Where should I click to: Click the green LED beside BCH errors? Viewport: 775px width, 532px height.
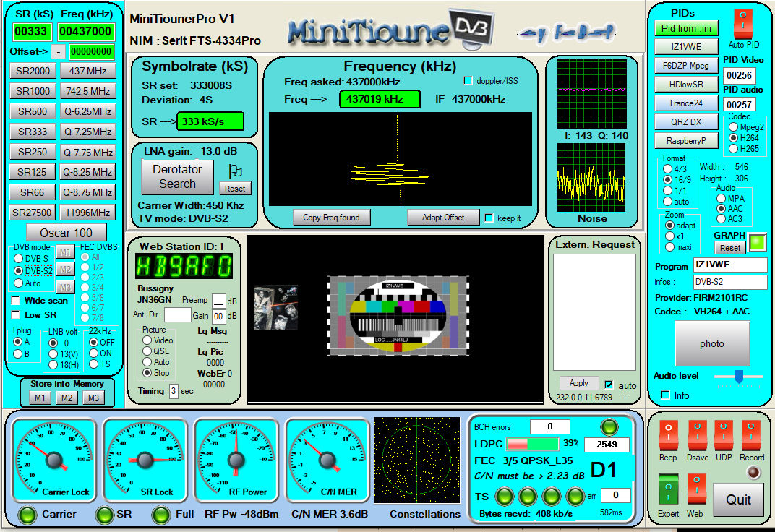click(609, 426)
